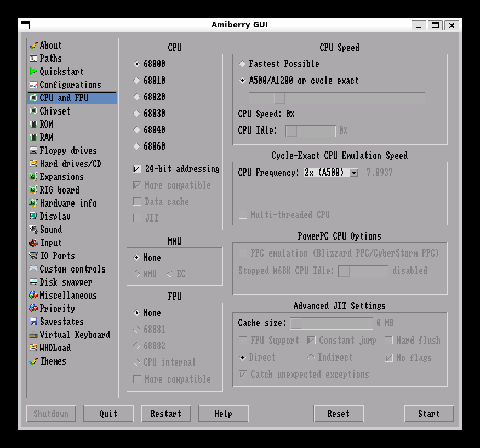Click the Stopped M68K CPU Idle slider
480x448 pixels.
(x=363, y=271)
